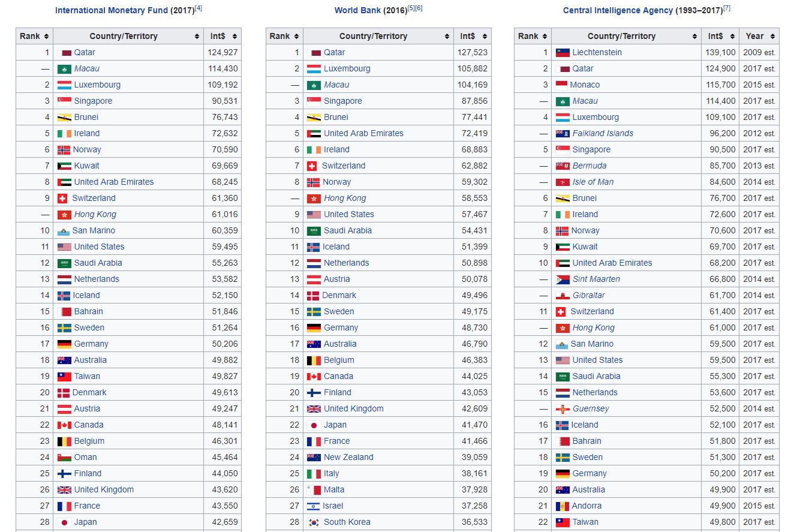Click the Oman flag icon

coord(64,458)
